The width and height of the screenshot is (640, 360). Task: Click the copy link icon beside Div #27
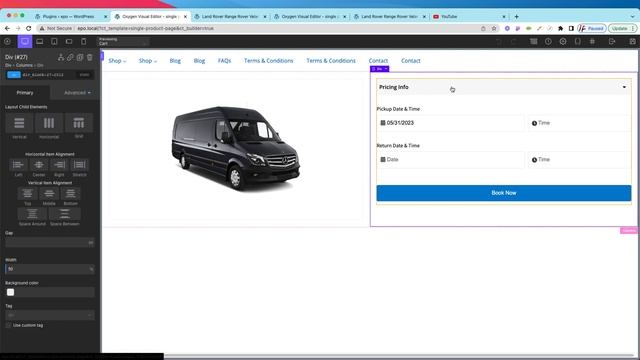[70, 57]
